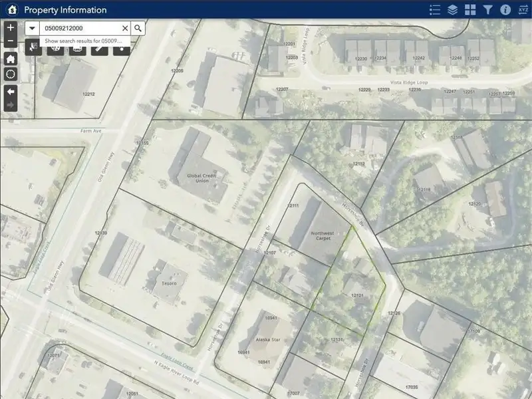Find my location on map
The image size is (532, 399).
click(10, 74)
